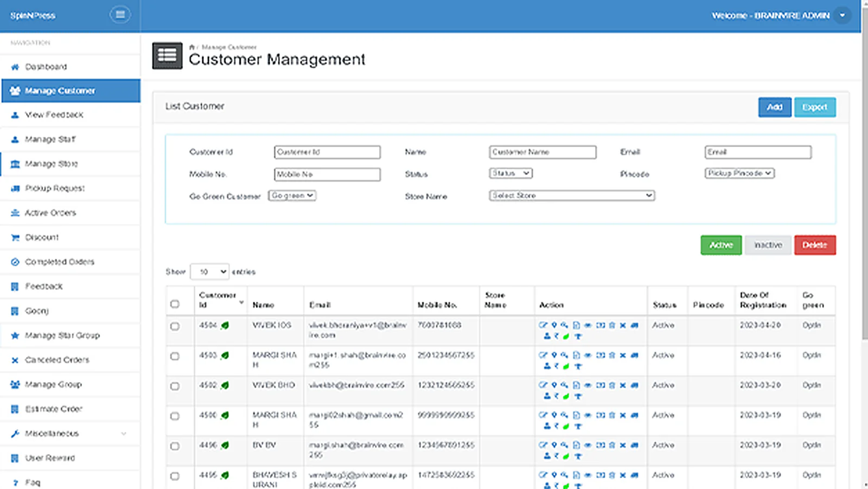
Task: Click edit icon for customer 4504
Action: 543,325
